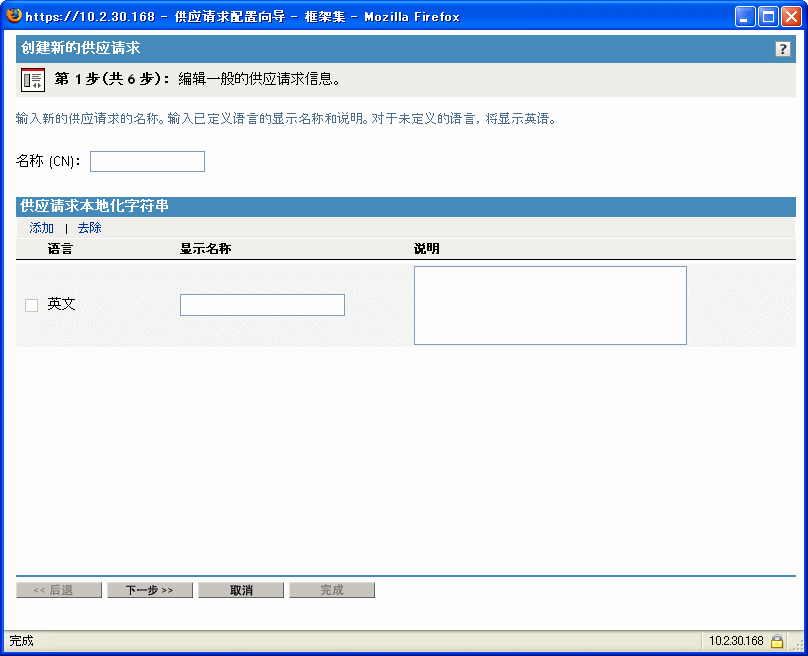Click the 完成 button

pos(332,589)
